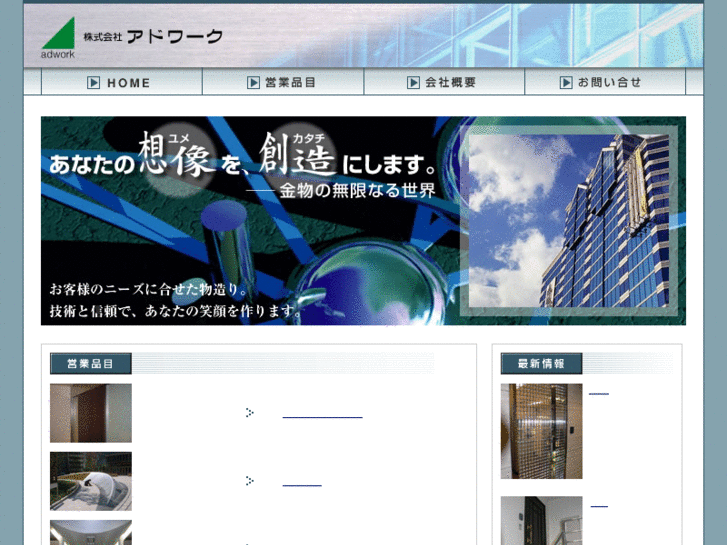Open the brown door panel product thumbnail
727x545 pixels.
point(91,413)
